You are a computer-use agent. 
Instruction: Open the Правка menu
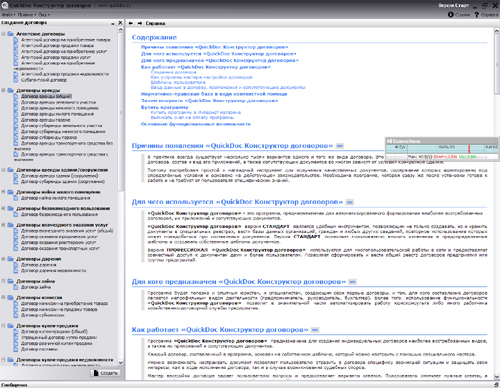27,15
